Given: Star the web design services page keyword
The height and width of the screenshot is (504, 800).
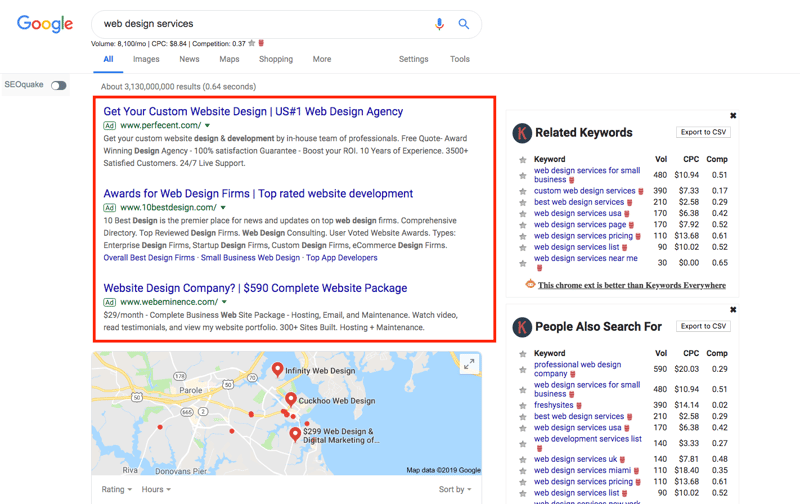Looking at the screenshot, I should point(522,225).
